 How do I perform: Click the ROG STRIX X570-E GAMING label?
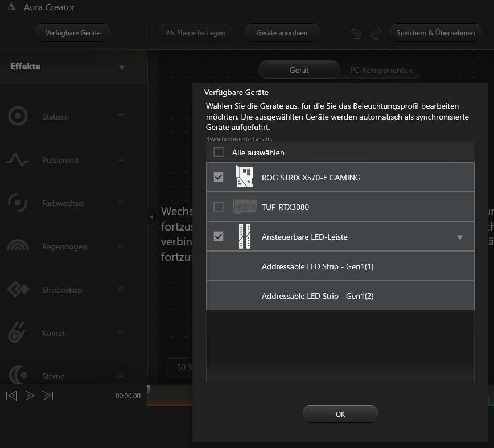(x=311, y=178)
